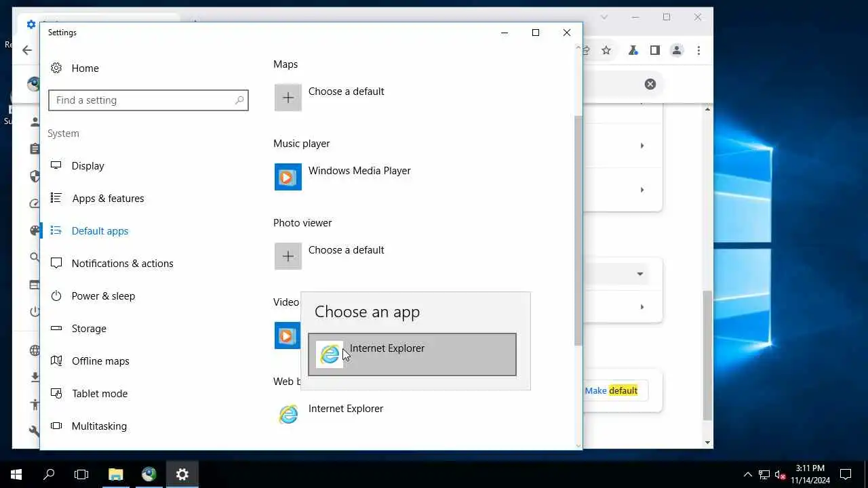Click the Internet Explorer icon under Web browser
This screenshot has width=868, height=488.
288,415
